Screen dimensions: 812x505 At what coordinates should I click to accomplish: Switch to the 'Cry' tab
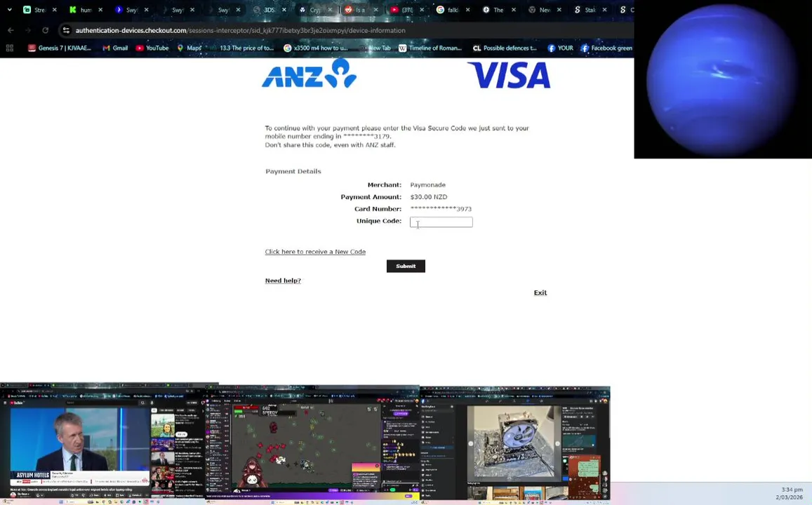(310, 10)
